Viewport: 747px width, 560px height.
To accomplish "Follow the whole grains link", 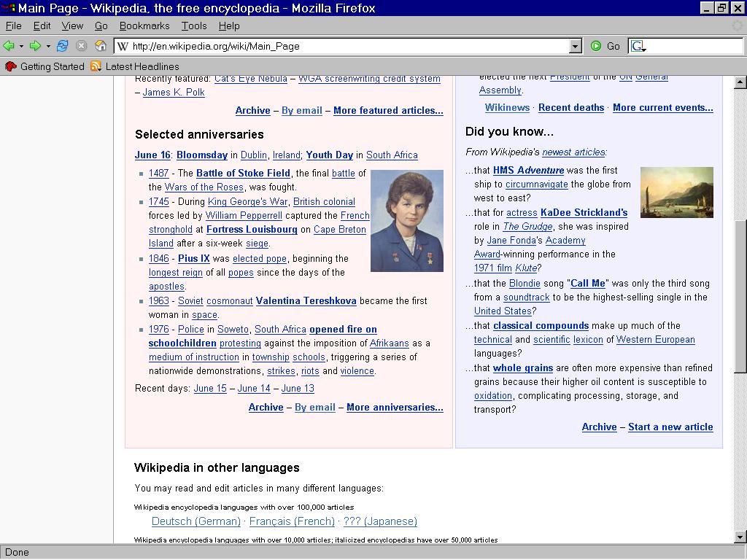I will 523,368.
